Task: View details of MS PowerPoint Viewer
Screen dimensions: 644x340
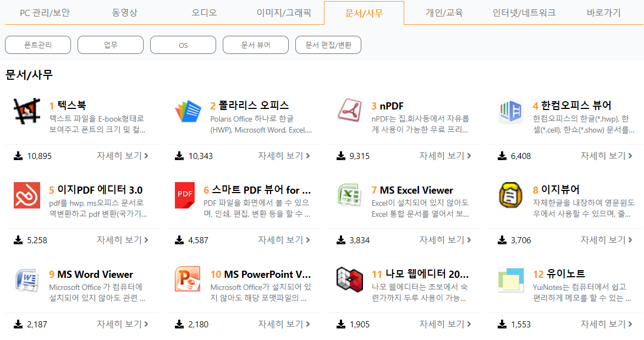Action: pos(284,324)
